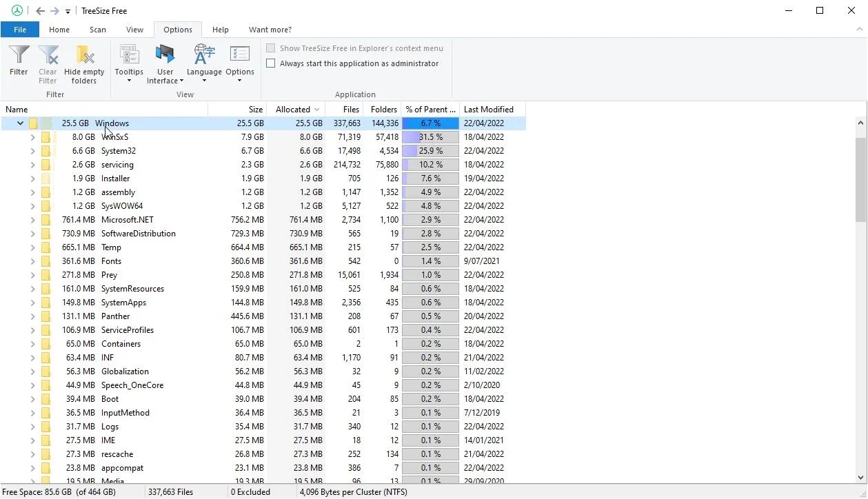Click the TreeSize logo icon in titlebar

pyautogui.click(x=17, y=10)
